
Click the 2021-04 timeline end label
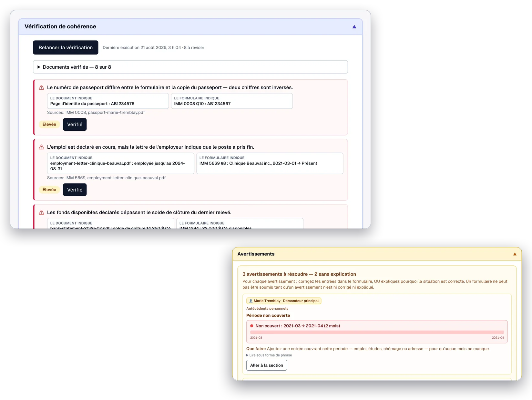[x=498, y=338]
